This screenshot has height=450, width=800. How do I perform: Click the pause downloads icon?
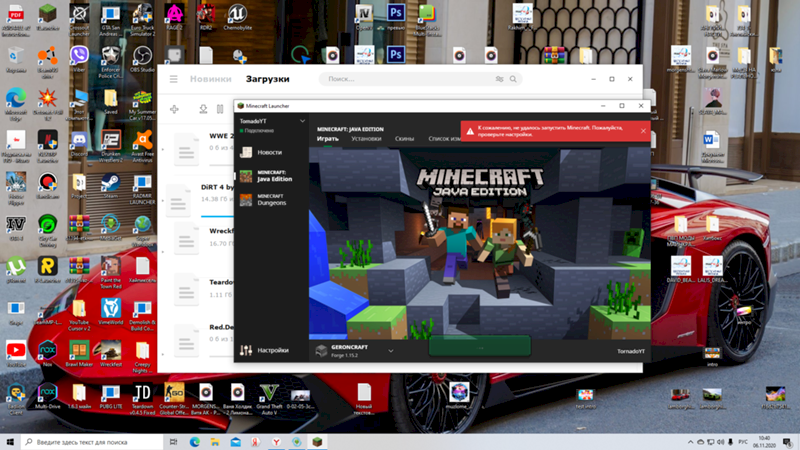(x=220, y=109)
